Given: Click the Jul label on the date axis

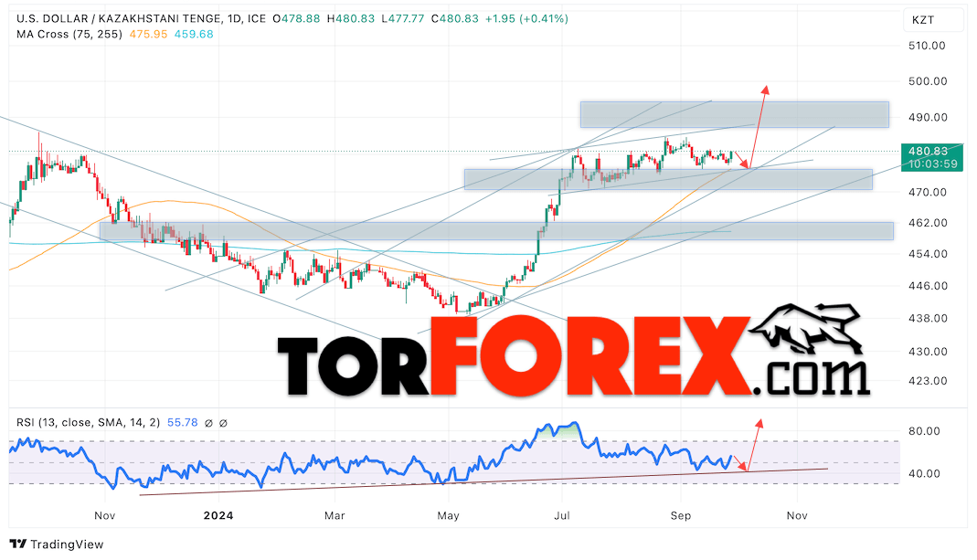Looking at the screenshot, I should 562,515.
